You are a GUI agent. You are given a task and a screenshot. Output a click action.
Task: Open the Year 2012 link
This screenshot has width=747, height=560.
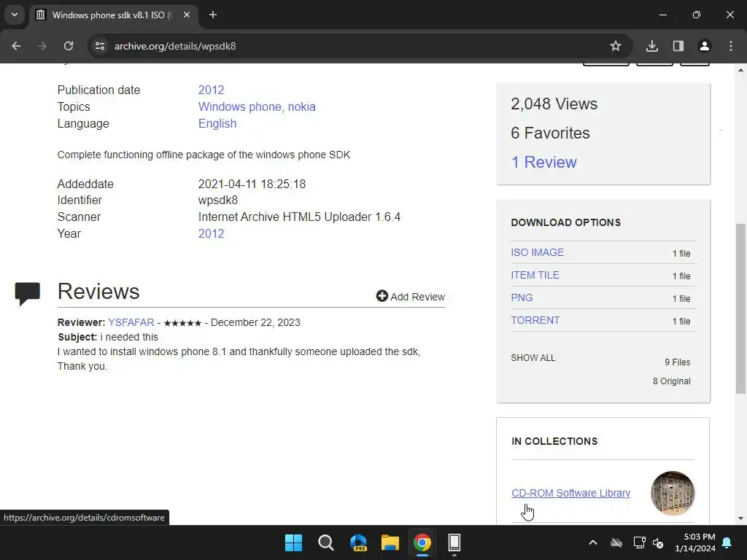click(211, 234)
